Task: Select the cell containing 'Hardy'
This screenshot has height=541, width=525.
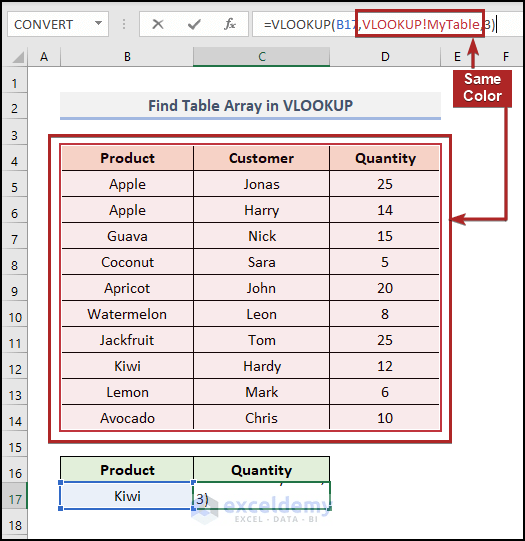Action: click(261, 366)
